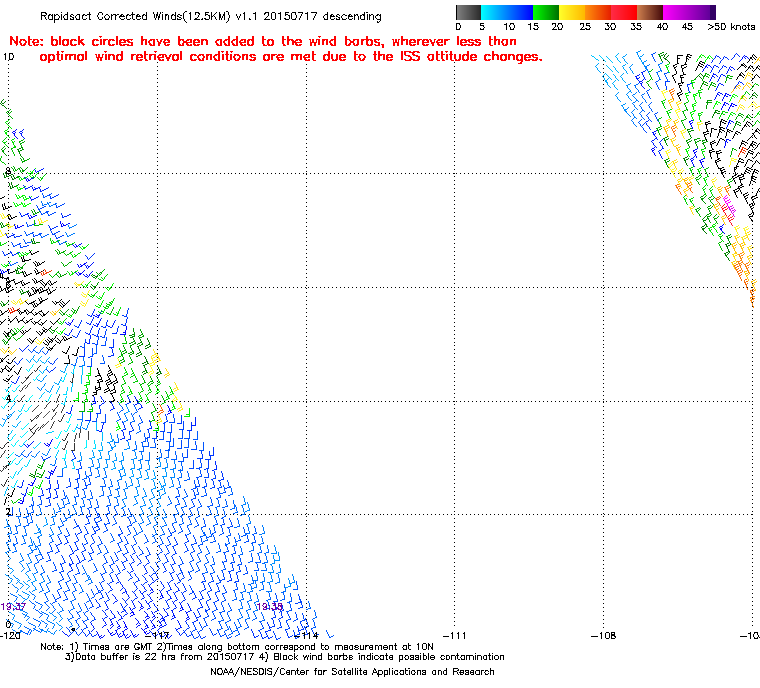Click the '35' legend tick label
The image size is (760, 688).
636,27
